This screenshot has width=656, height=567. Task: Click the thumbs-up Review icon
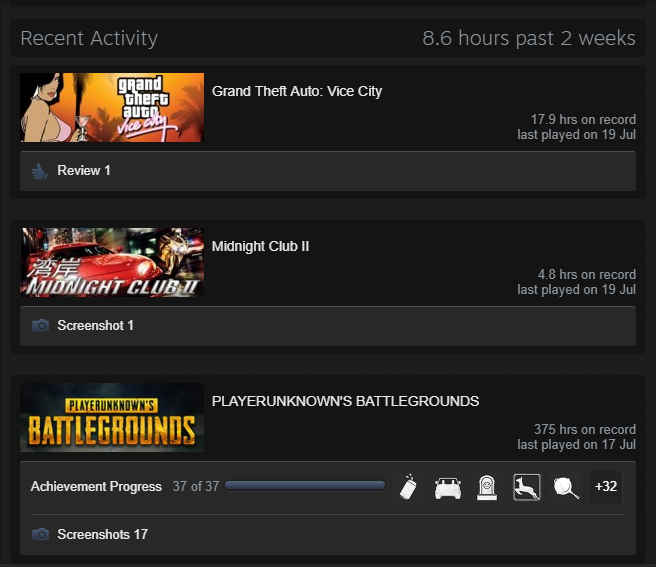pos(40,171)
